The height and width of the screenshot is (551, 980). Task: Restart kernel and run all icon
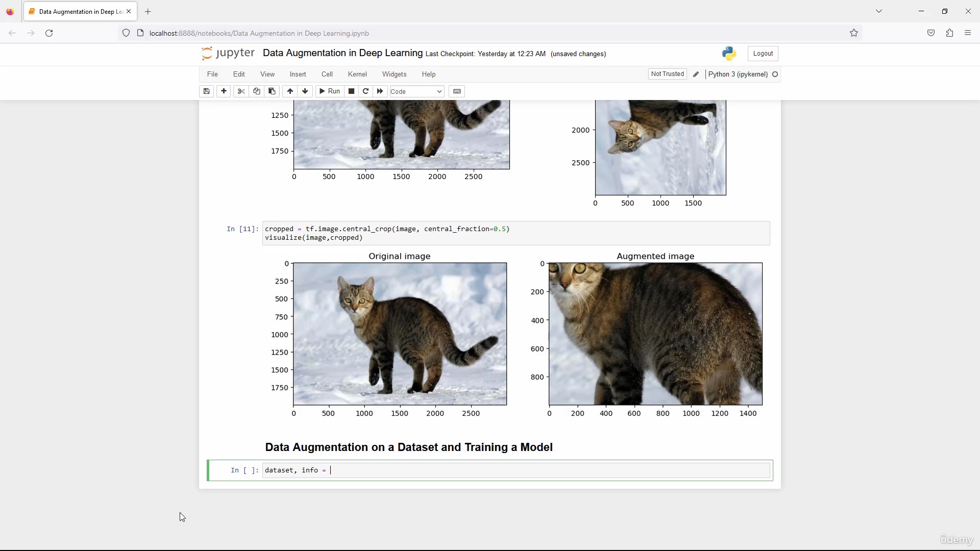380,91
